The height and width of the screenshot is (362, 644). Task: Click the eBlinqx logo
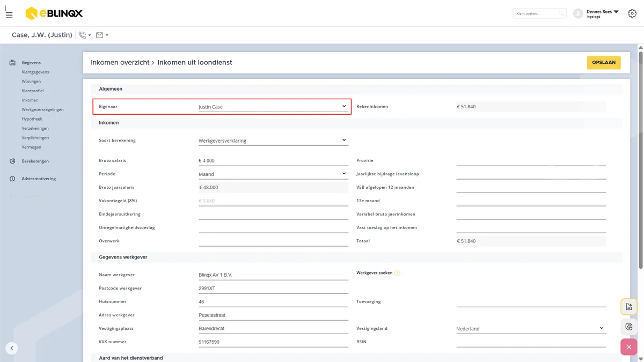click(54, 13)
